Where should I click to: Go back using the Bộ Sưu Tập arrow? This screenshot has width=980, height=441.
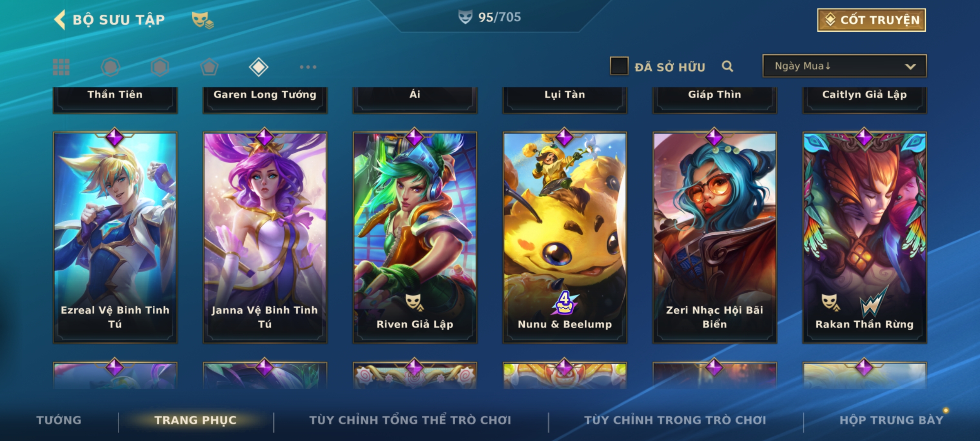click(x=60, y=20)
